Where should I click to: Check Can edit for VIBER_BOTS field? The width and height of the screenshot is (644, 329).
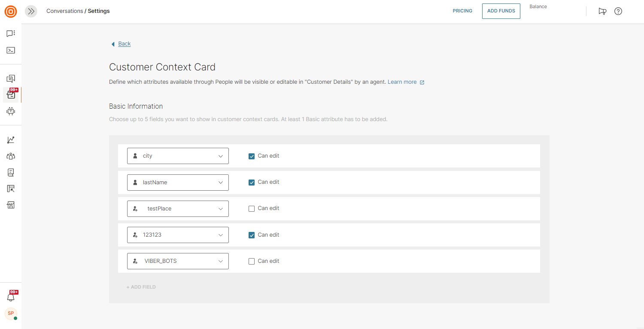click(252, 261)
